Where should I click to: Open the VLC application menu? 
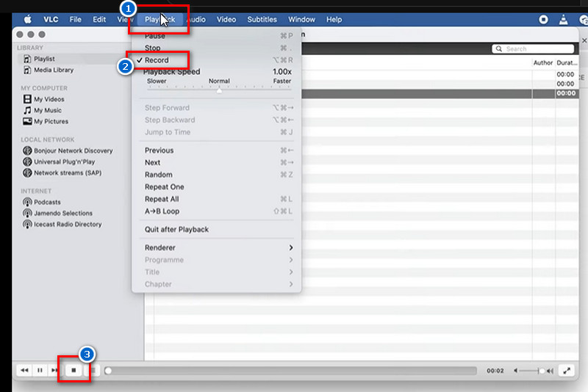(51, 20)
